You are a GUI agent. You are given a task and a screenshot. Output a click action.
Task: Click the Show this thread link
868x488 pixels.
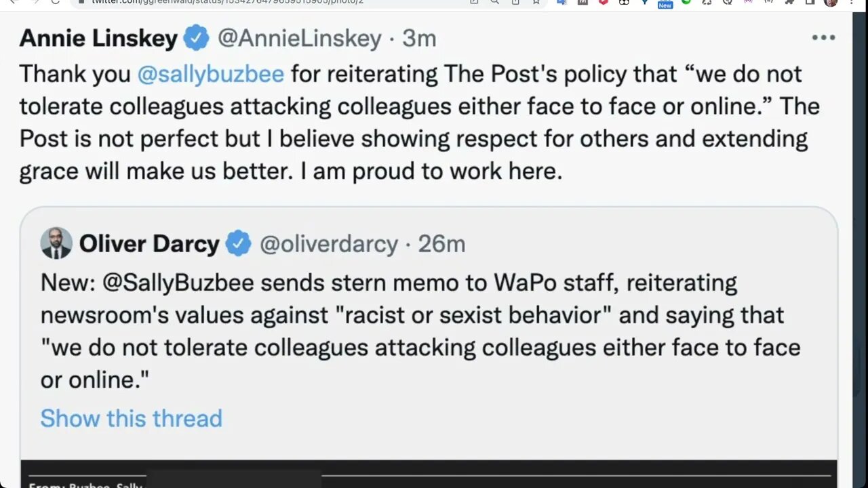pyautogui.click(x=131, y=418)
